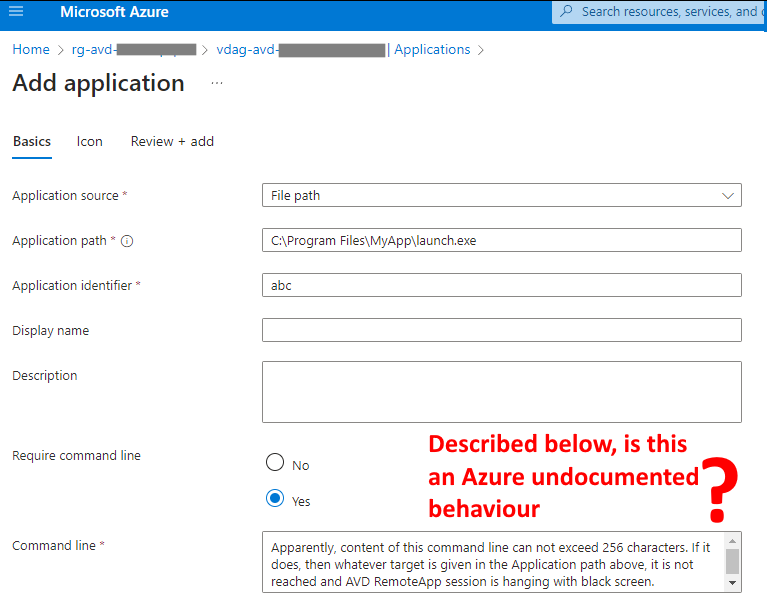Click the Description text area
Viewport: 767px width, 603px height.
[501, 392]
